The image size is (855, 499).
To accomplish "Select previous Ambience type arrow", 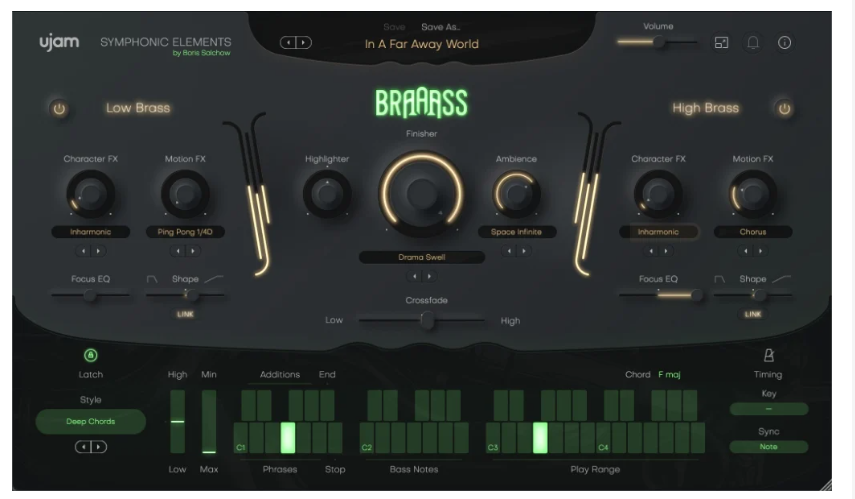I will tap(509, 251).
